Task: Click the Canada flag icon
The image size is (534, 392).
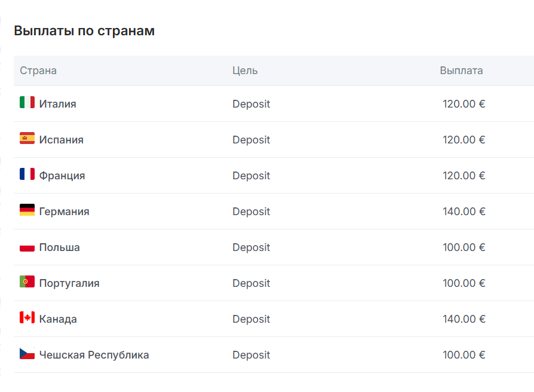Action: tap(27, 318)
